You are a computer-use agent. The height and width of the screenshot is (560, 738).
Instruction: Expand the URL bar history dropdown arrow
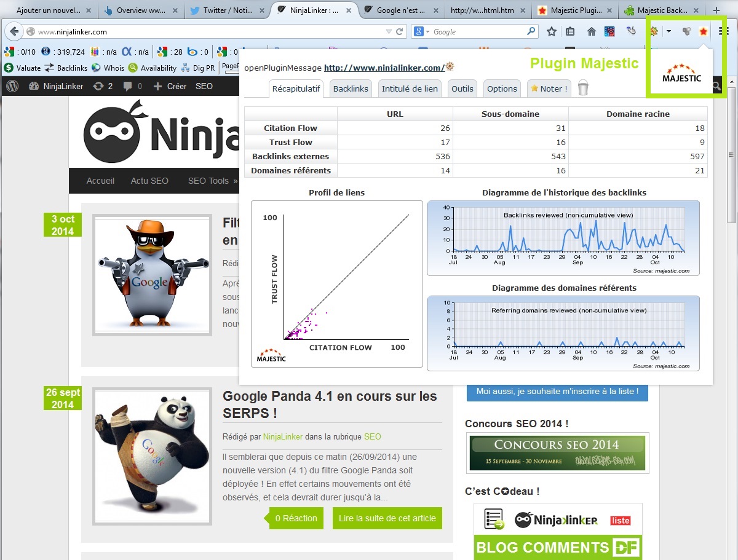389,32
